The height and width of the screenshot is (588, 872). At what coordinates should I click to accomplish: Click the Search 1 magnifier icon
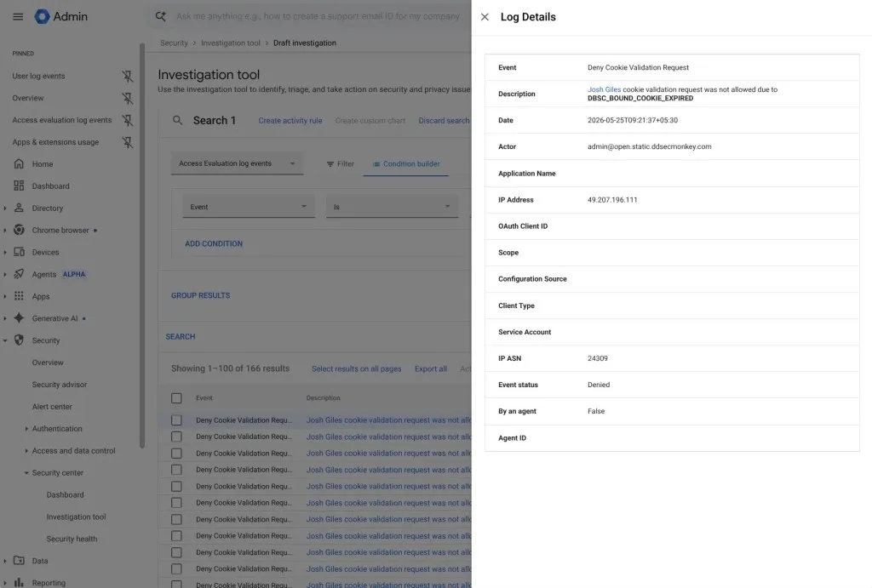click(x=177, y=120)
